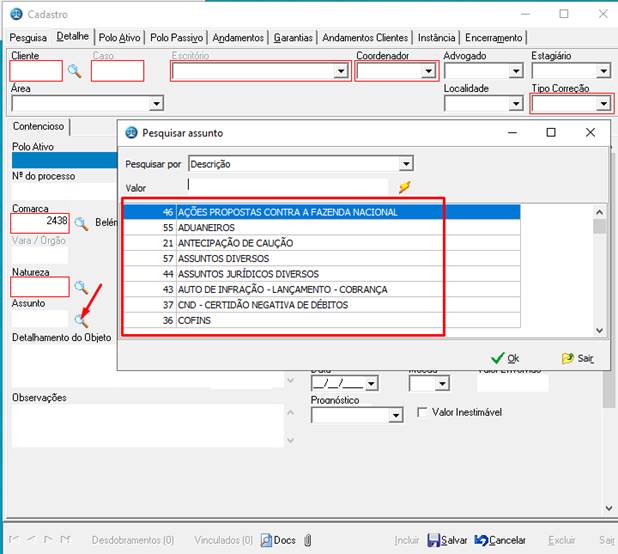
Task: Select AUTO DE INFRAÇÃO - LANÇAMENTO - COBRANÇA row
Action: (322, 289)
